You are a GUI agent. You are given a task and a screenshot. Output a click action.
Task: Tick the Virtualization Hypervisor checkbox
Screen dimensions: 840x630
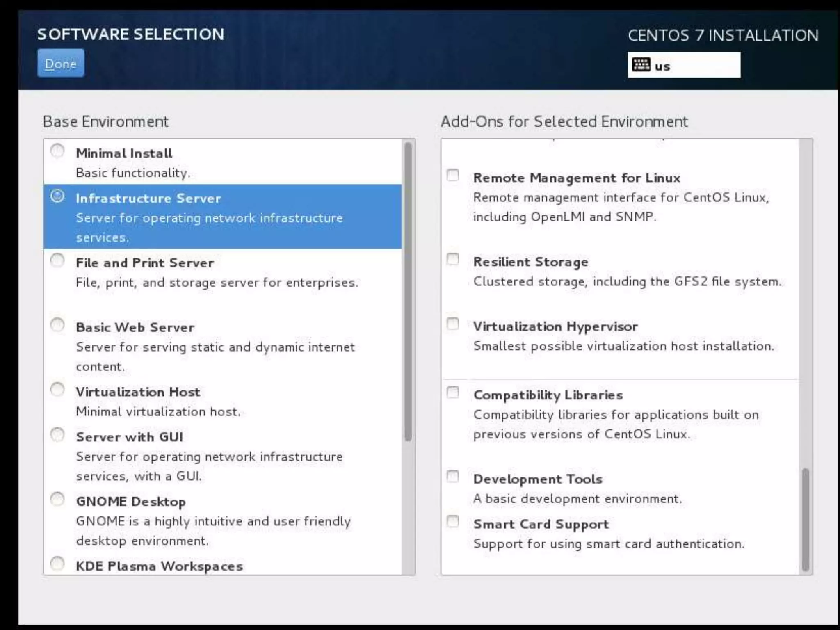(x=453, y=324)
